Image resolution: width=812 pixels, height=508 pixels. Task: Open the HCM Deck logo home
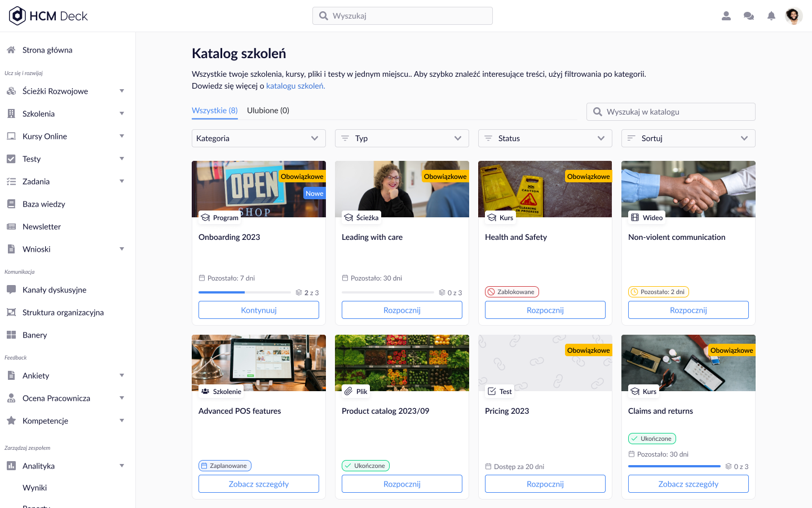point(48,16)
